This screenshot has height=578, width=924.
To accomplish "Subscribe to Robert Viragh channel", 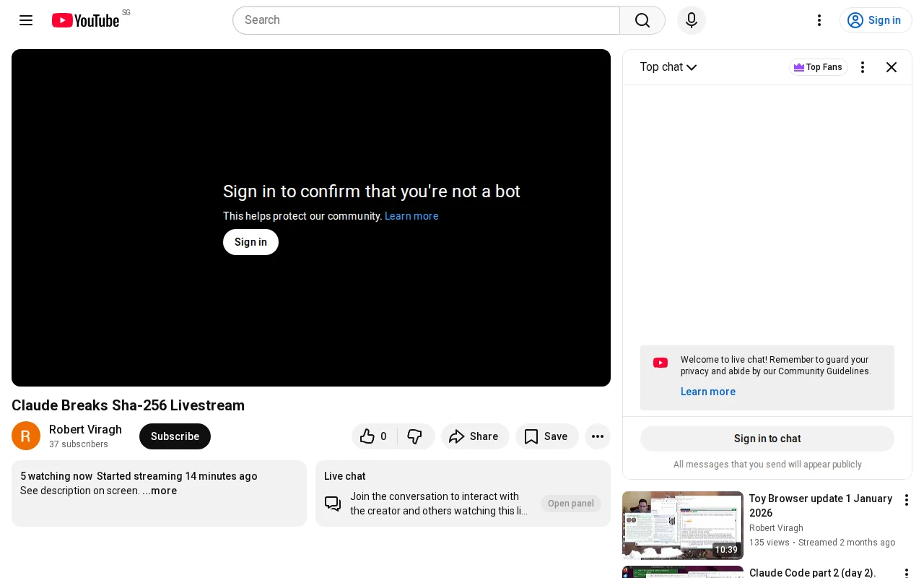I will pos(175,436).
